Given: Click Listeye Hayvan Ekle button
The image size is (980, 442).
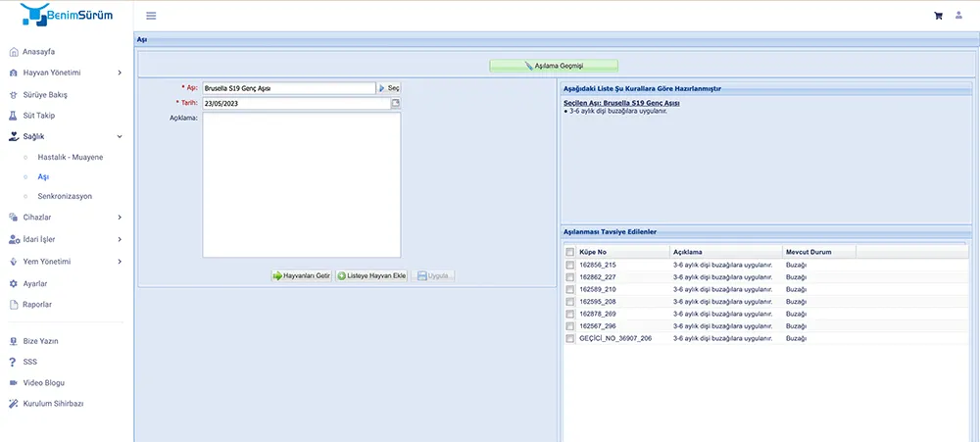Looking at the screenshot, I should pos(372,276).
